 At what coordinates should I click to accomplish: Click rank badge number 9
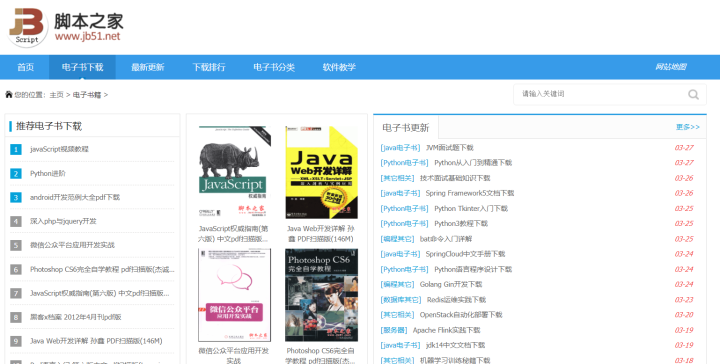16,341
